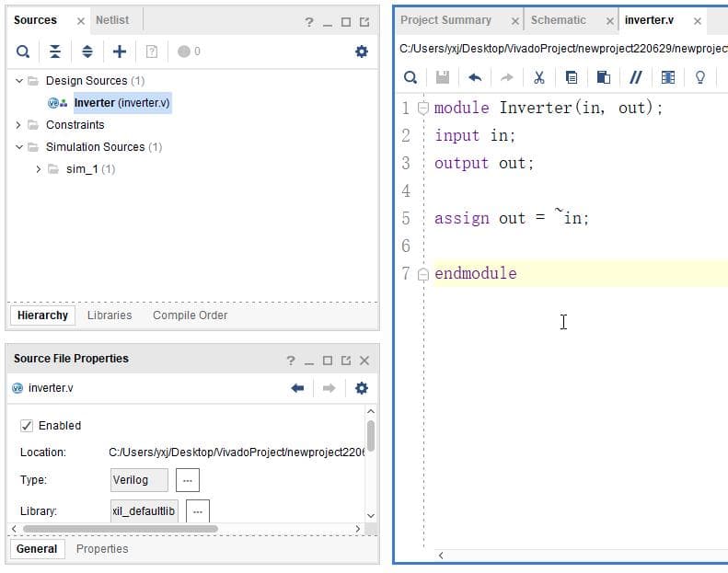Click the properties vertical scrollbar thumb
728x573 pixels.
coord(371,436)
